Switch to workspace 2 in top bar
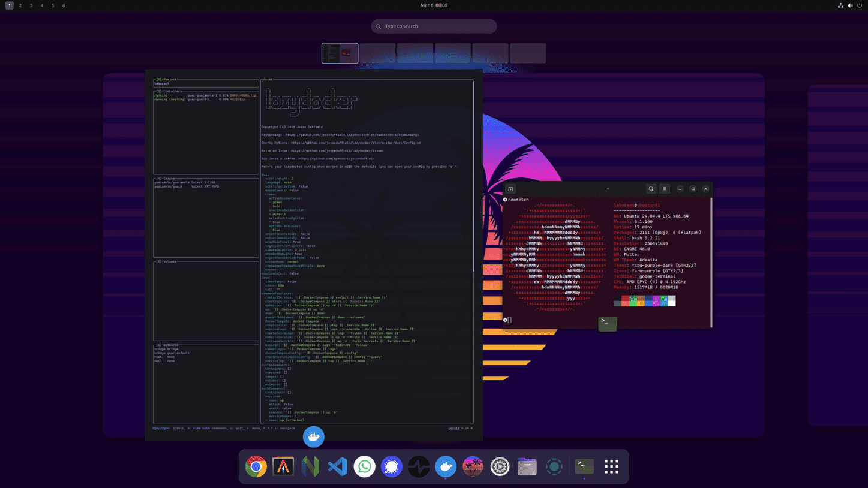This screenshot has height=488, width=868. (x=20, y=5)
